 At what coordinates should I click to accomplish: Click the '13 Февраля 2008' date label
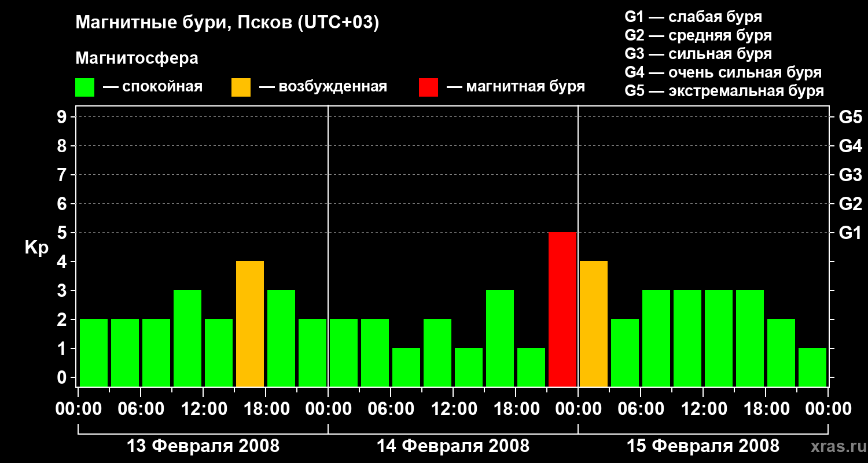(203, 446)
